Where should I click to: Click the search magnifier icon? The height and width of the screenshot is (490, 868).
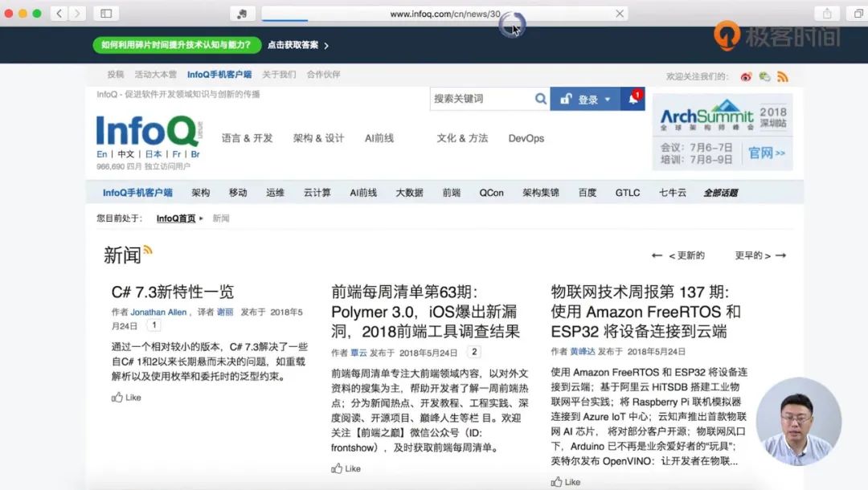click(540, 99)
